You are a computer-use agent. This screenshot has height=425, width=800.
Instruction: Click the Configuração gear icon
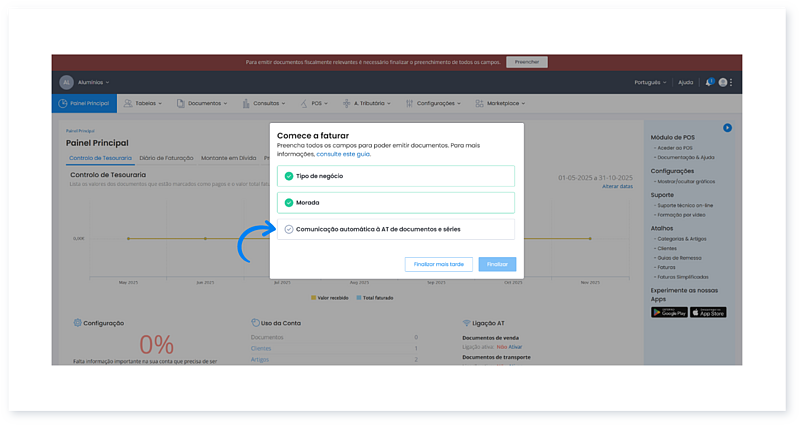77,323
